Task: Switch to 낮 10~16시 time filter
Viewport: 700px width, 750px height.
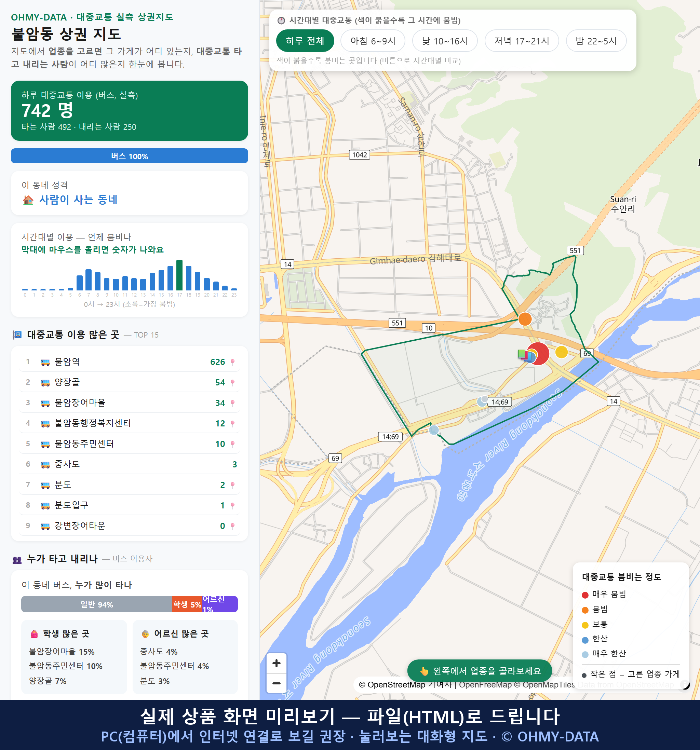Action: click(x=445, y=41)
